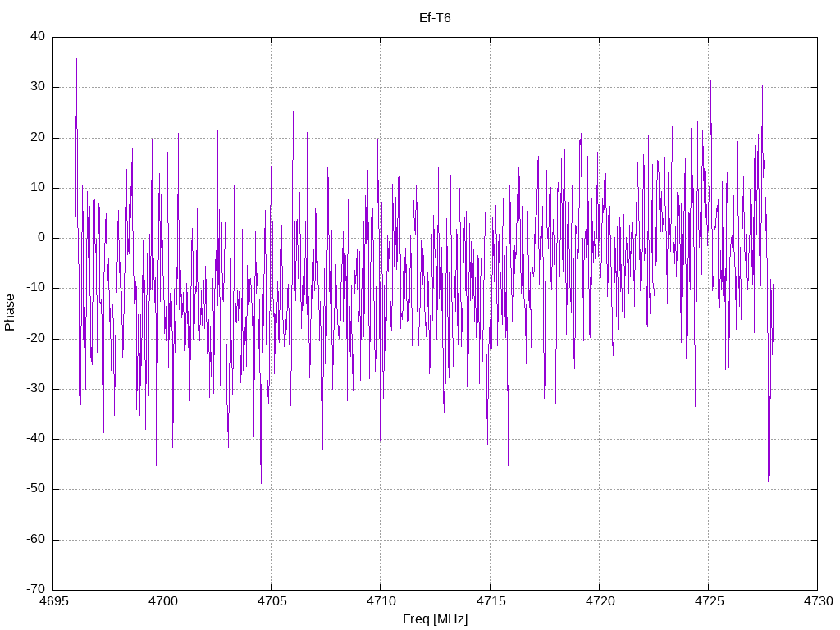Click x-axis tick label 4720
The image size is (840, 630).
pos(600,601)
